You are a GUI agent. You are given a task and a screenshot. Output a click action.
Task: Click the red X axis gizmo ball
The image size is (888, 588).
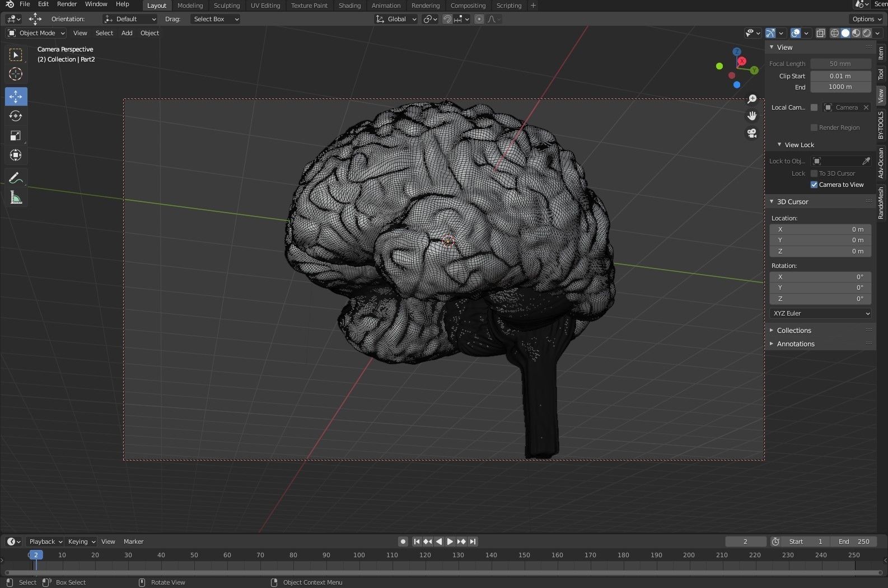point(742,61)
